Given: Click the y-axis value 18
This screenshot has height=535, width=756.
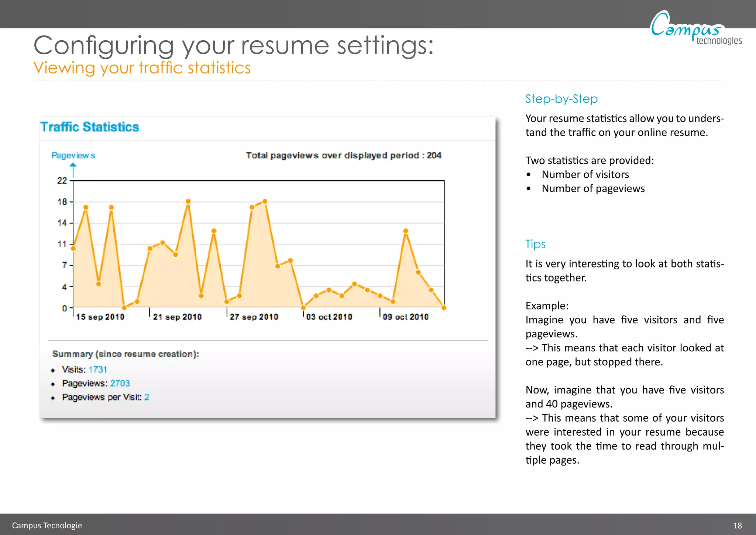Looking at the screenshot, I should (62, 202).
